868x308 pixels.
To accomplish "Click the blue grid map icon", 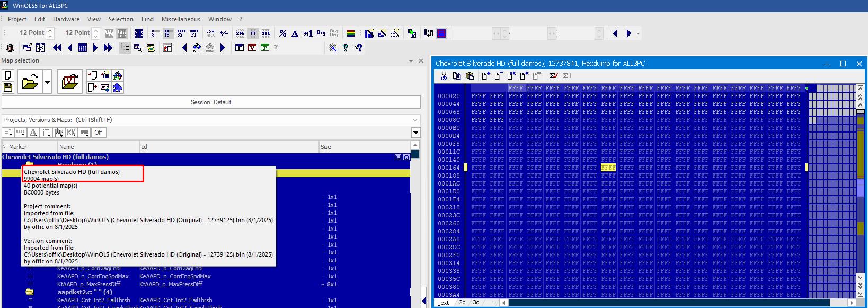I will click(x=83, y=48).
